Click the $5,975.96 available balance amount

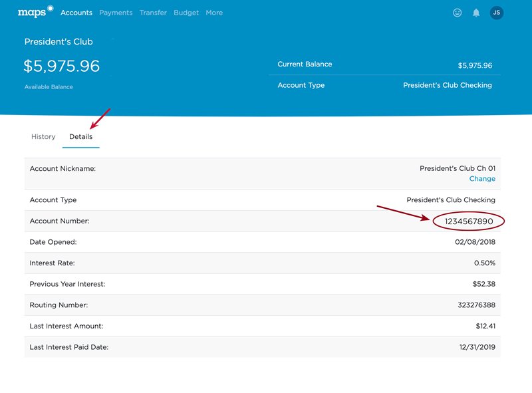pyautogui.click(x=62, y=66)
